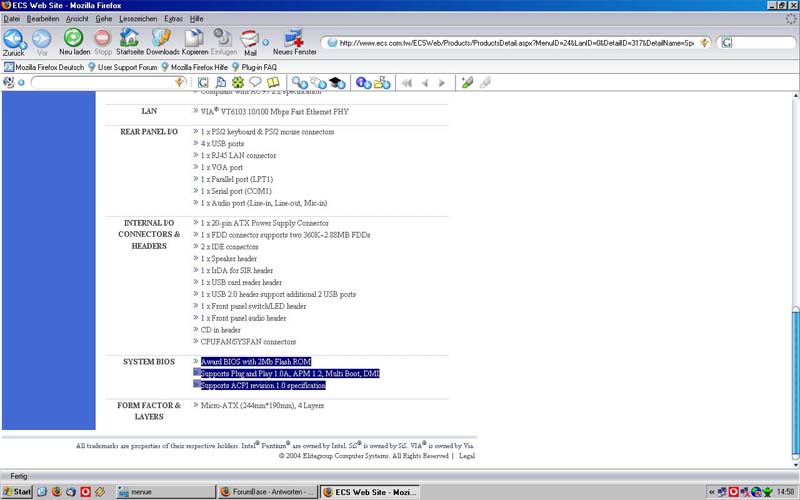Image resolution: width=800 pixels, height=500 pixels.
Task: Open the Lesezeichen menu
Action: pyautogui.click(x=138, y=19)
